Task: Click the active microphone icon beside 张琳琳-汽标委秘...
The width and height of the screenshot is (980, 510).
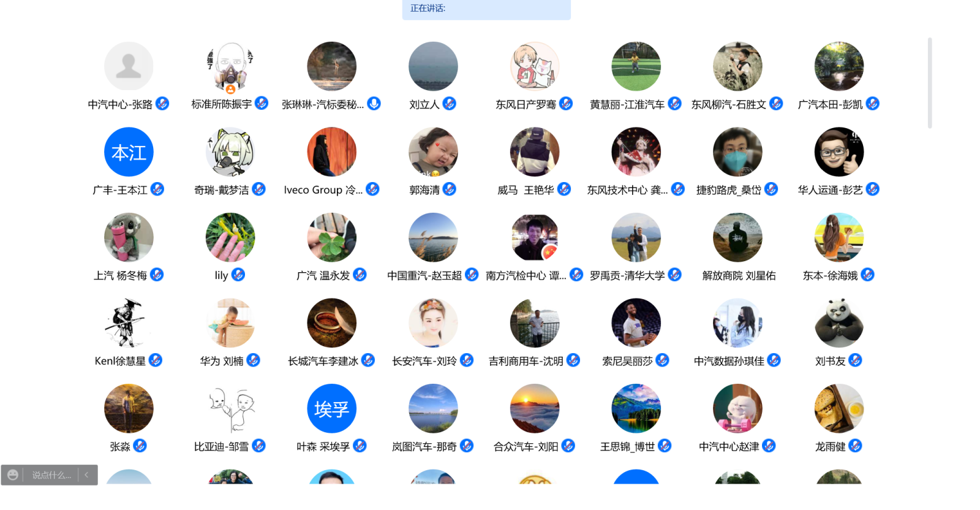Action: pos(374,104)
